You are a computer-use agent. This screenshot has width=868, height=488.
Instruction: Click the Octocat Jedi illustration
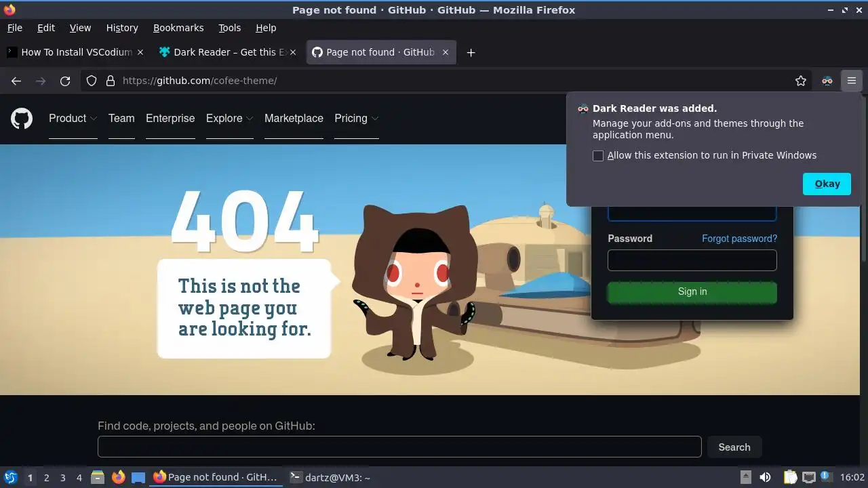416,281
